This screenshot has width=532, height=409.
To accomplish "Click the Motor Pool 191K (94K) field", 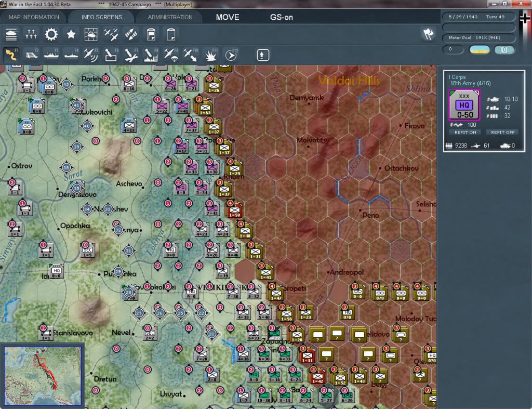I will [478, 37].
